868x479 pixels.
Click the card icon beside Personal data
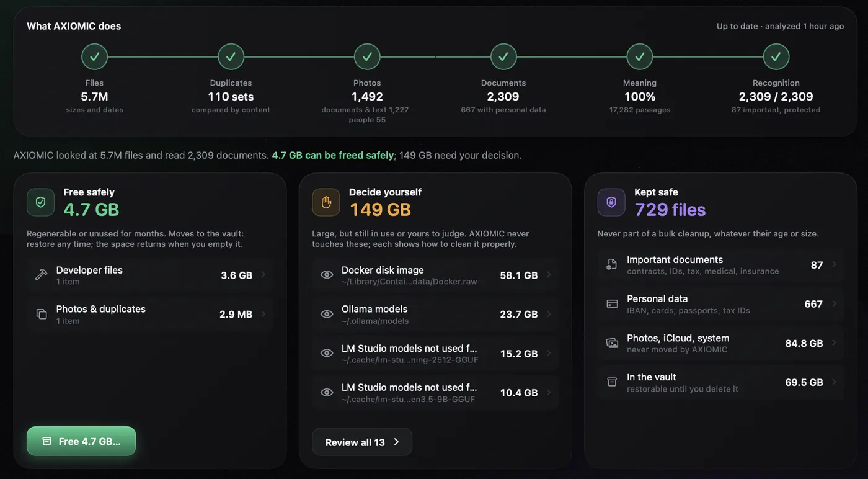(612, 304)
